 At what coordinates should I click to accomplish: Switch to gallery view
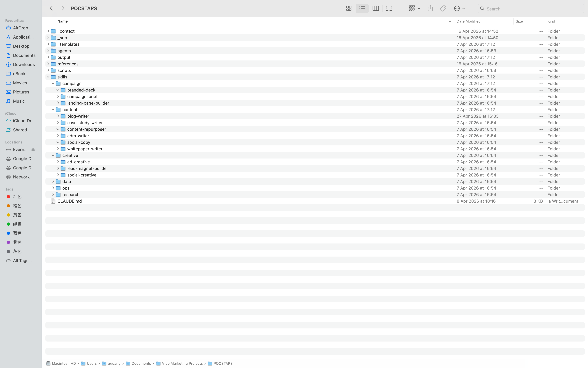(x=389, y=8)
